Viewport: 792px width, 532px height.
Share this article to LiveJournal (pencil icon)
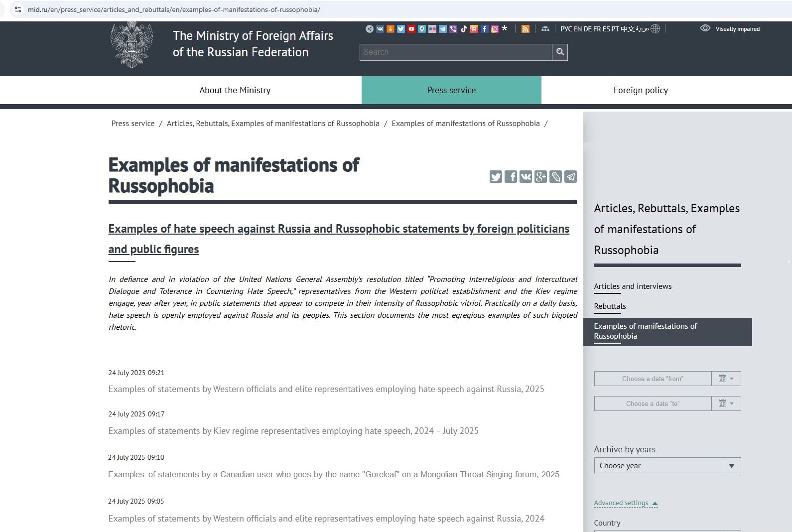(555, 177)
